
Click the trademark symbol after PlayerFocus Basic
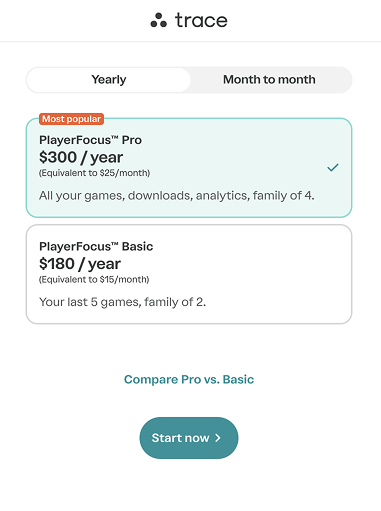tap(115, 244)
